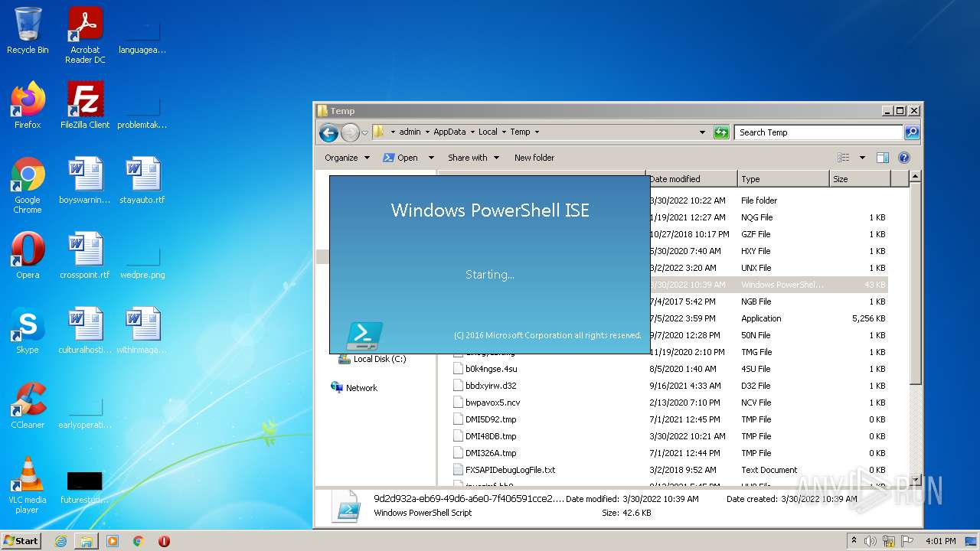The image size is (980, 551).
Task: Open the Recycle Bin desktop icon
Action: (28, 31)
